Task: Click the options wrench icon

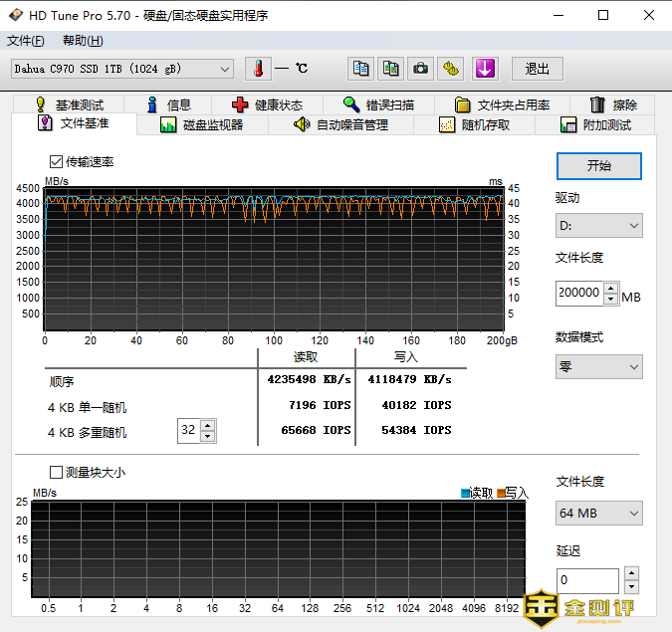Action: pos(452,69)
